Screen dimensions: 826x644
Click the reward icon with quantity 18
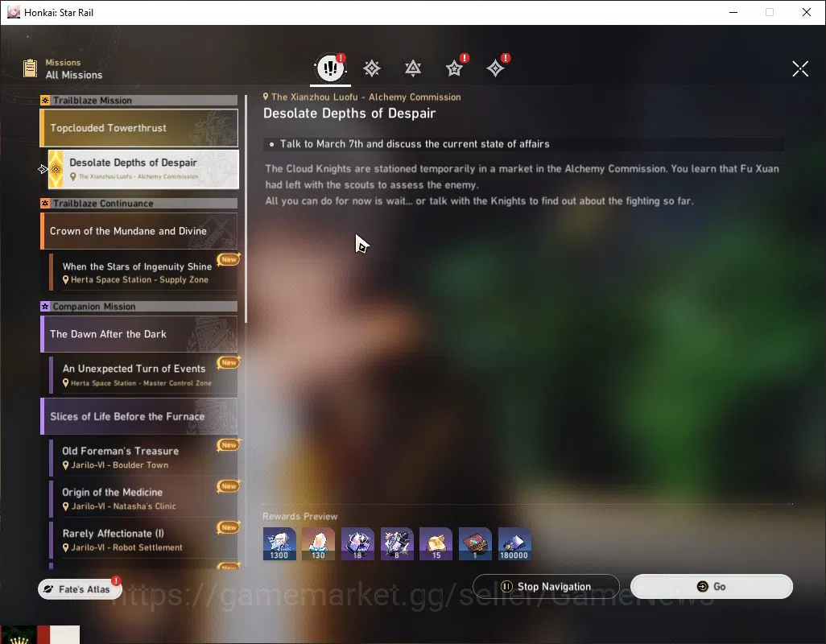pos(357,543)
